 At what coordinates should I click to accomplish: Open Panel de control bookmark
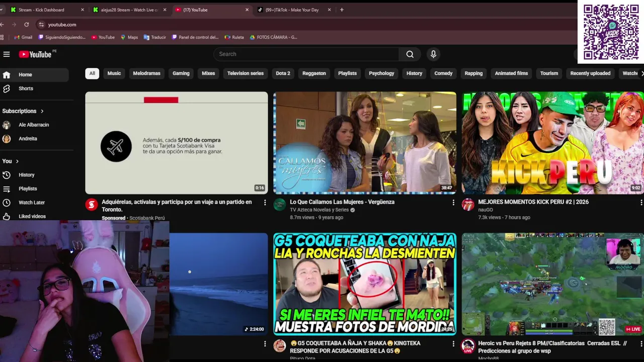pyautogui.click(x=195, y=37)
